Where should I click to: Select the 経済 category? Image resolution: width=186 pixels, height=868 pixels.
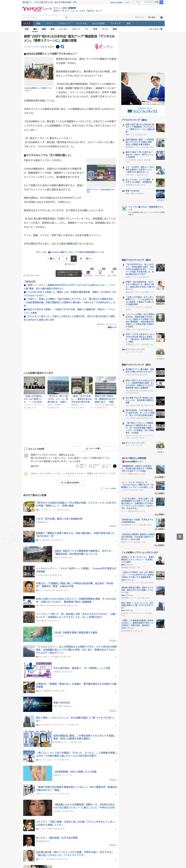coord(52,29)
